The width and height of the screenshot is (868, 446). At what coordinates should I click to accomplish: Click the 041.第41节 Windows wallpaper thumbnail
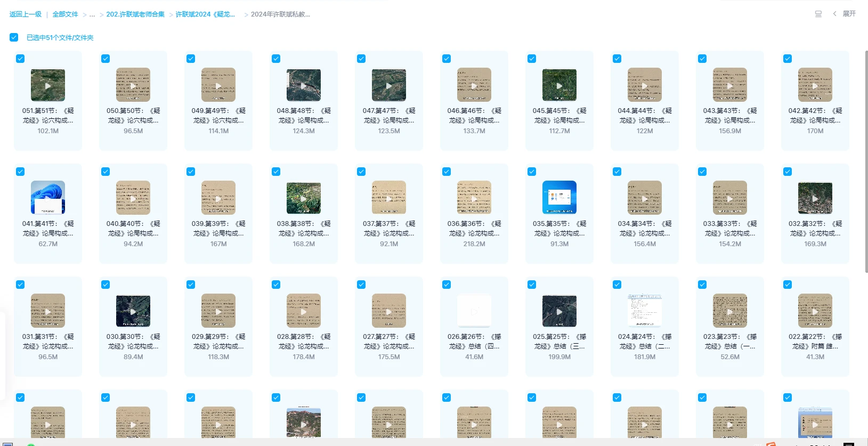pyautogui.click(x=48, y=198)
